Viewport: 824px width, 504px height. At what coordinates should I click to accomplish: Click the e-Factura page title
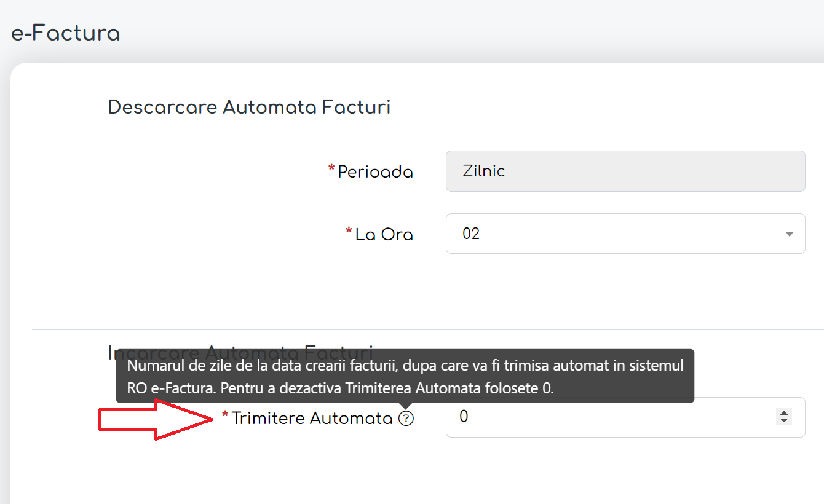[66, 33]
